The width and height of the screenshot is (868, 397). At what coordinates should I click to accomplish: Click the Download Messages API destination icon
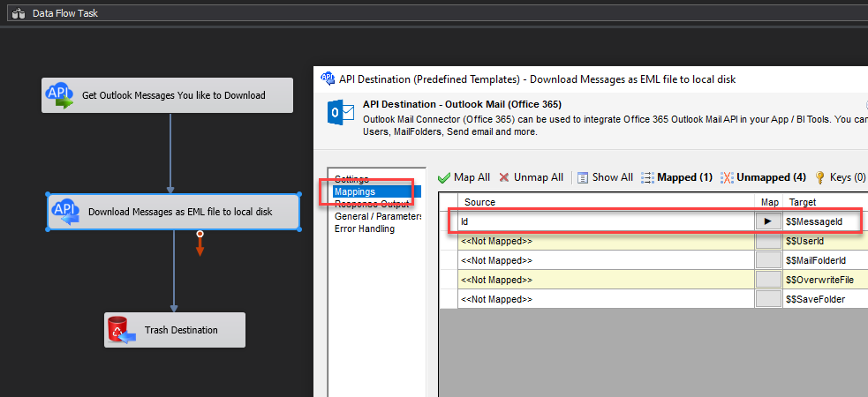pos(65,212)
